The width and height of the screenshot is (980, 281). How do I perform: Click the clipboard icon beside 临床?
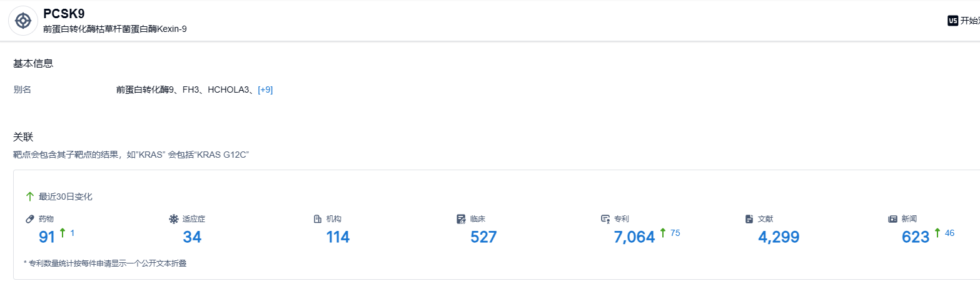461,219
